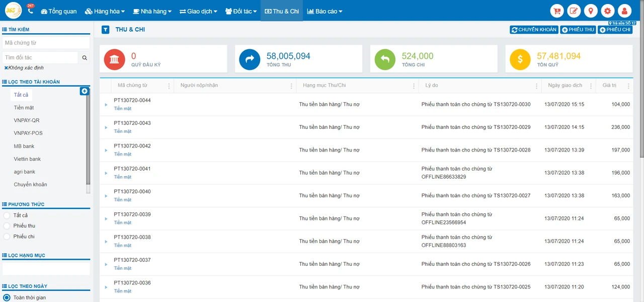Image resolution: width=644 pixels, height=302 pixels.
Task: Click the CHUYỂN KHOẢN button
Action: [x=534, y=30]
